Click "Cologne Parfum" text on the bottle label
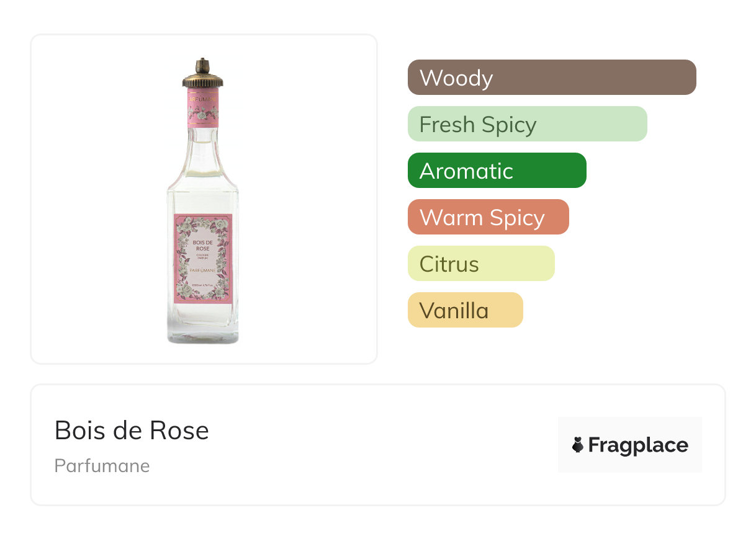This screenshot has width=756, height=536. [x=202, y=257]
